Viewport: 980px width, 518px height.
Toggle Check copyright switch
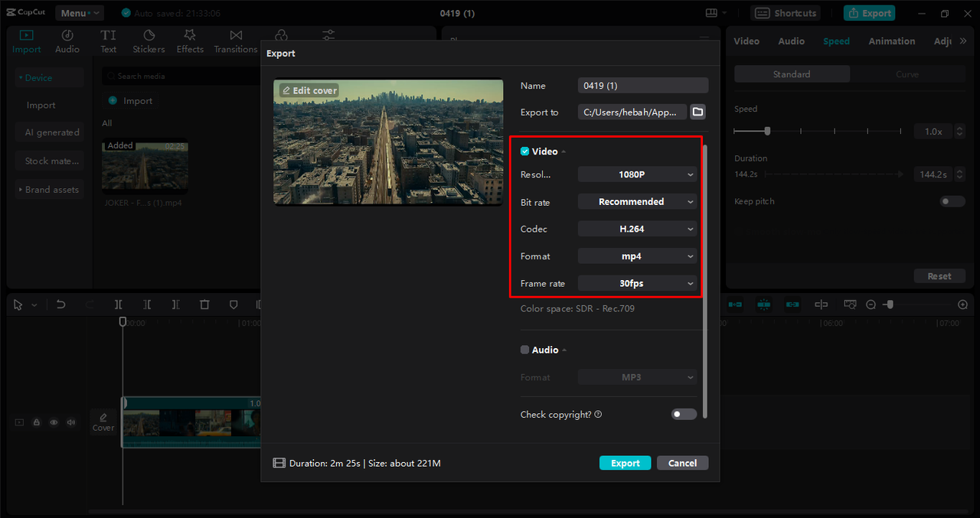point(684,414)
